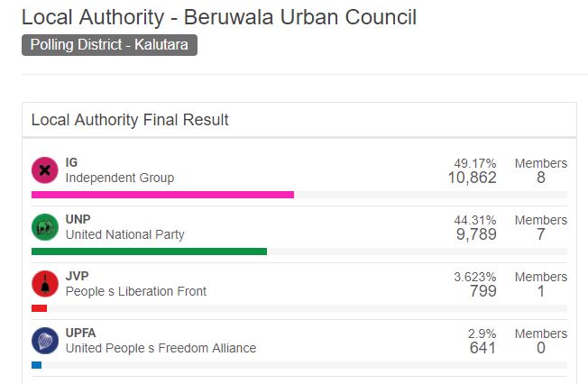588x384 pixels.
Task: Click the UPFA blue betel leaf icon
Action: click(45, 341)
